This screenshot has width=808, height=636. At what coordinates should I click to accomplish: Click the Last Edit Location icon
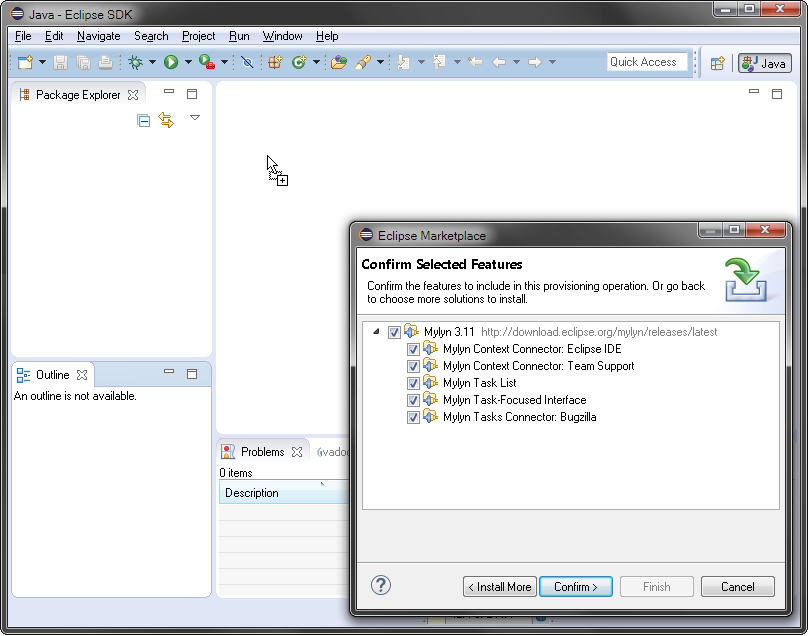[475, 62]
